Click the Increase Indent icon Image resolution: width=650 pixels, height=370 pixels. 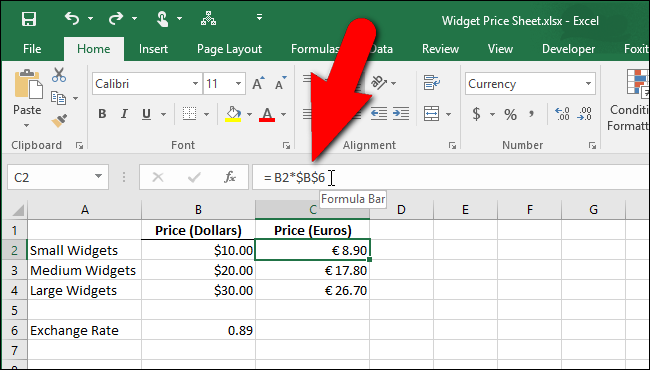click(401, 114)
